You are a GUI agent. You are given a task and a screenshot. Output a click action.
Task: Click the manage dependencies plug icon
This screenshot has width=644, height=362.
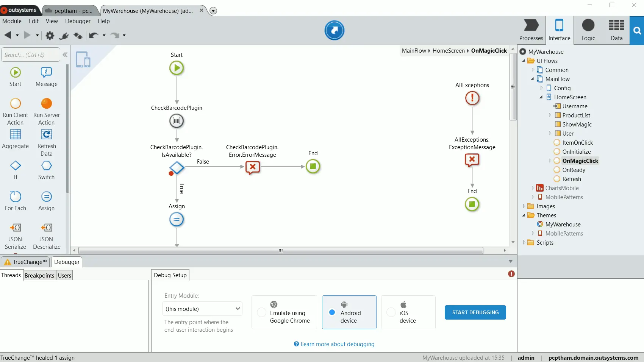pos(64,36)
